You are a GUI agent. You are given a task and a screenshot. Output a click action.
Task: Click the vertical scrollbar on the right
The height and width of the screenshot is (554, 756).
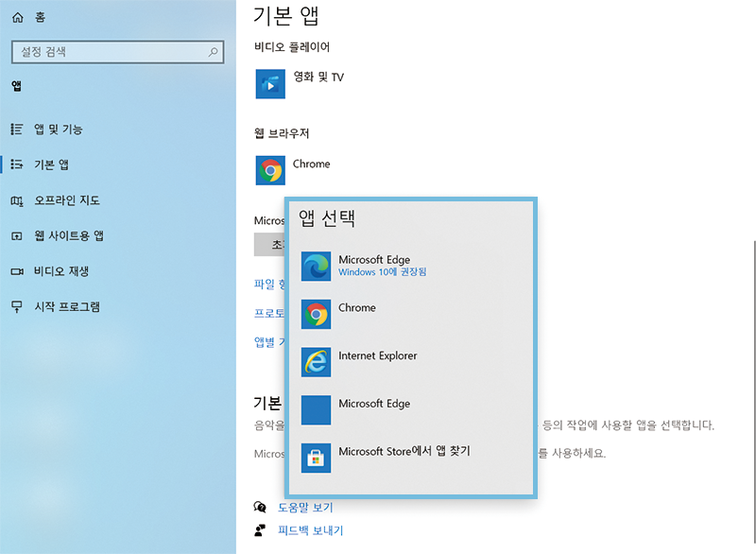click(753, 390)
